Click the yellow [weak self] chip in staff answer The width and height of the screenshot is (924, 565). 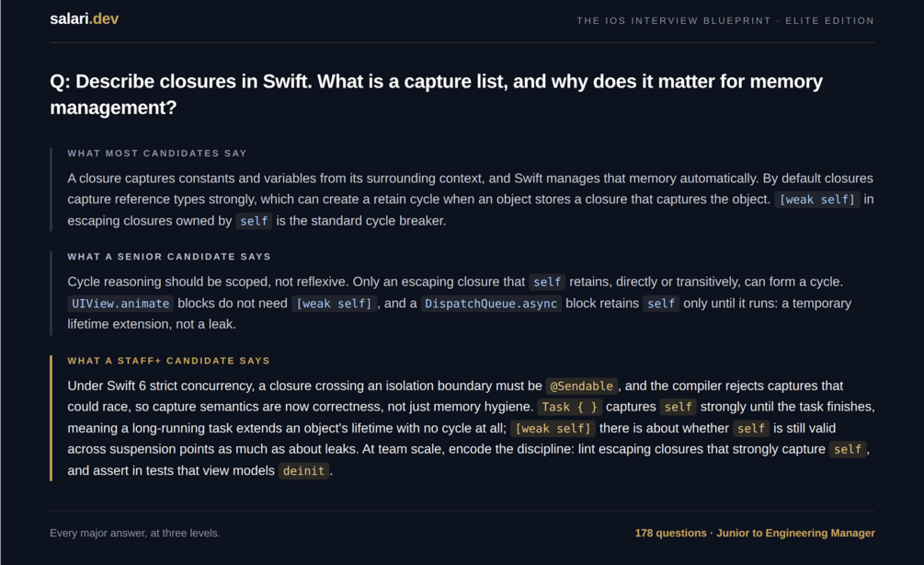pos(553,428)
